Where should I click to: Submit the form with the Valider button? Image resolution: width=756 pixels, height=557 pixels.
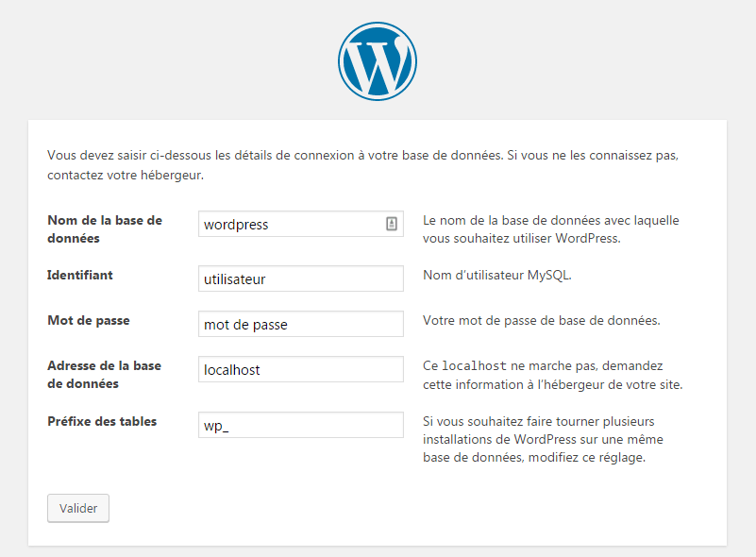tap(78, 508)
